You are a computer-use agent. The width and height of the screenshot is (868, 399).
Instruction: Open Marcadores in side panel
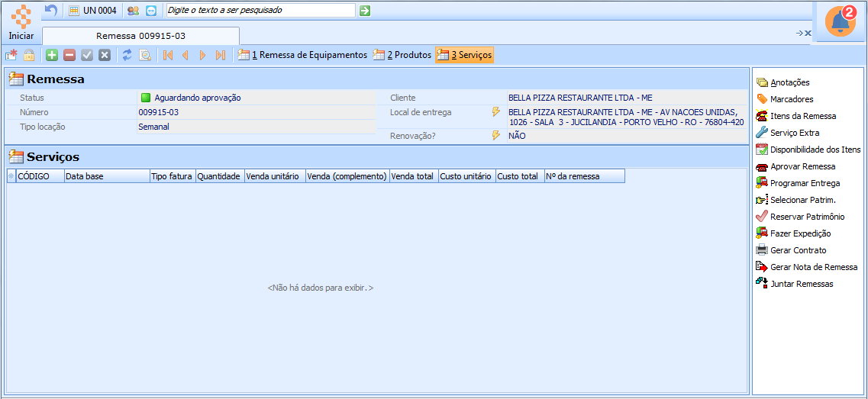tap(785, 99)
